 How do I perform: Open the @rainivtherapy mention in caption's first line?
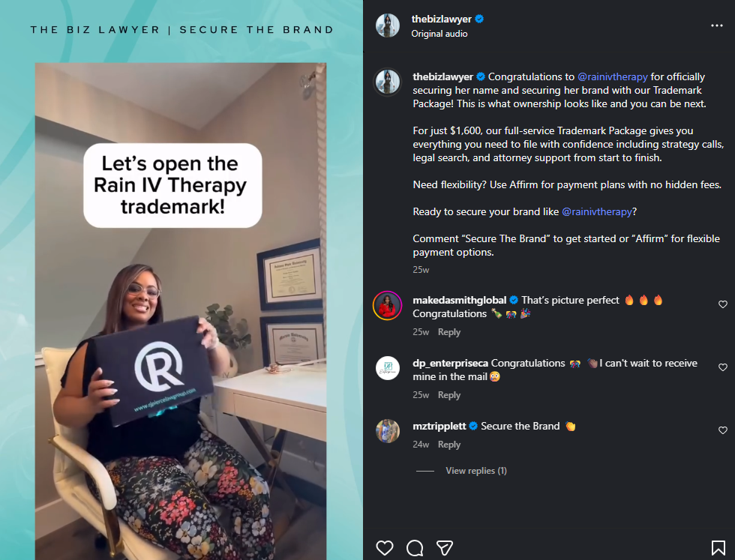coord(613,76)
